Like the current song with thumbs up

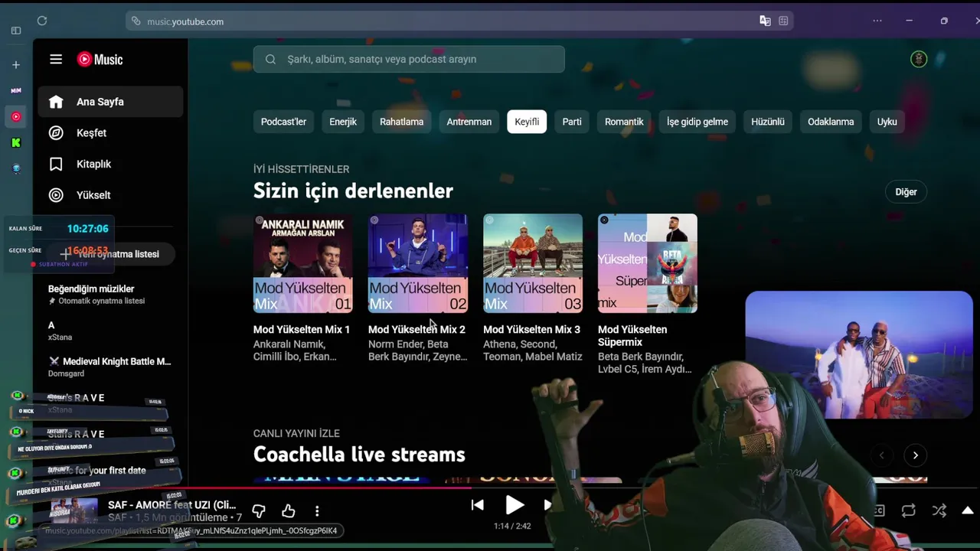[x=288, y=510]
